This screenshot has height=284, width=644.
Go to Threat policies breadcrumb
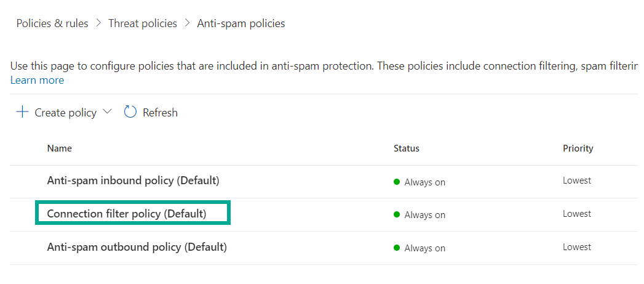(x=143, y=23)
